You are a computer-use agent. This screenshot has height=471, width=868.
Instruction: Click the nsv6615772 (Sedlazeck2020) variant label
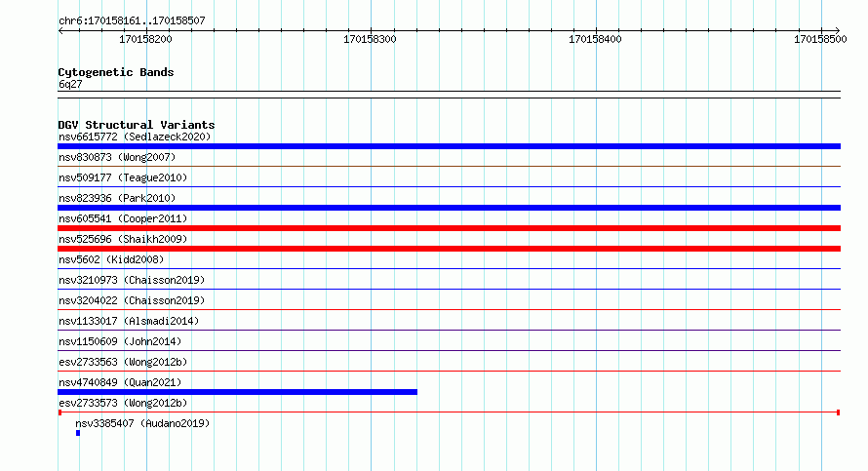coord(135,137)
